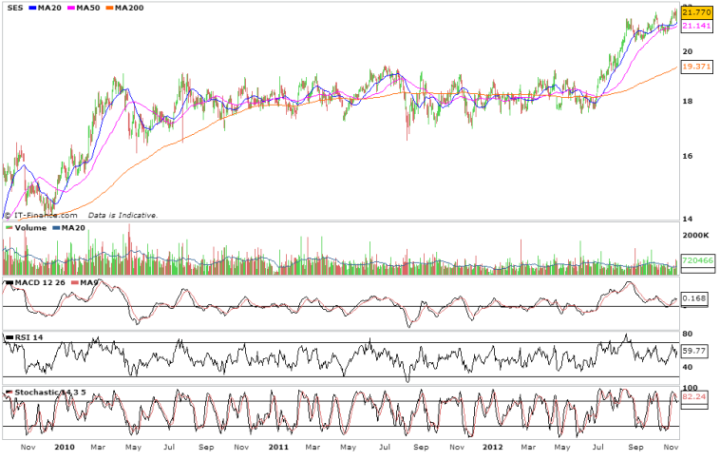Image resolution: width=720 pixels, height=460 pixels.
Task: Click the magenta MA50 color marker
Action: click(x=72, y=8)
